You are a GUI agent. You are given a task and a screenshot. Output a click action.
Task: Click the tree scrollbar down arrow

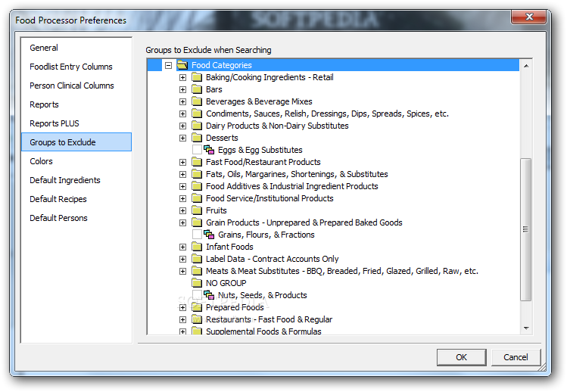(x=526, y=328)
